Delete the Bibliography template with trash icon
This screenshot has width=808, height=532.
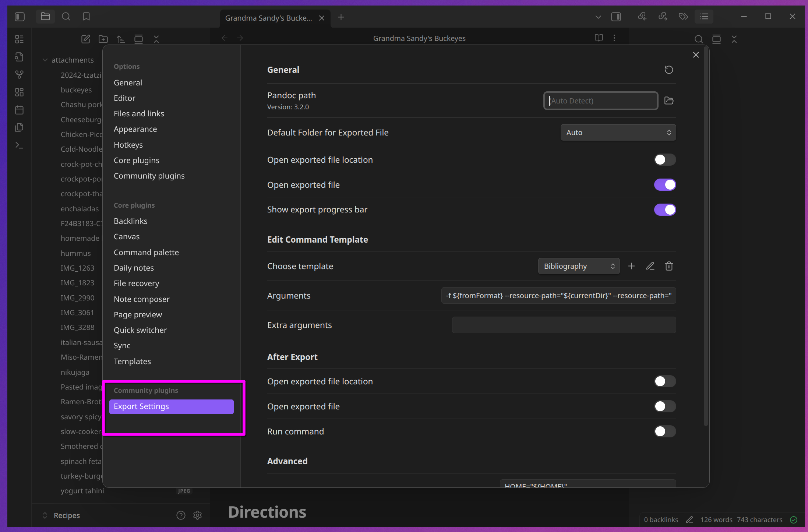(x=669, y=266)
